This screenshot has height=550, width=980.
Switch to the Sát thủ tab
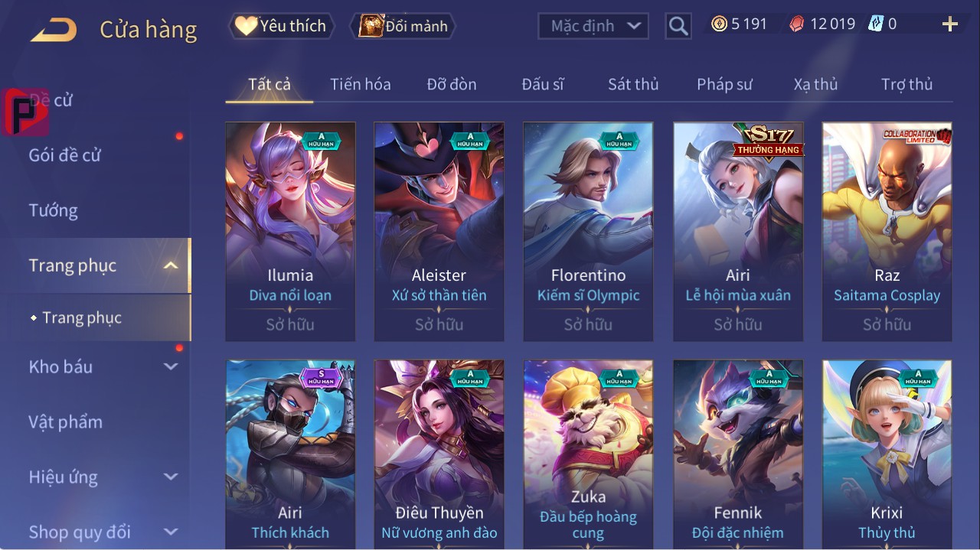coord(633,84)
